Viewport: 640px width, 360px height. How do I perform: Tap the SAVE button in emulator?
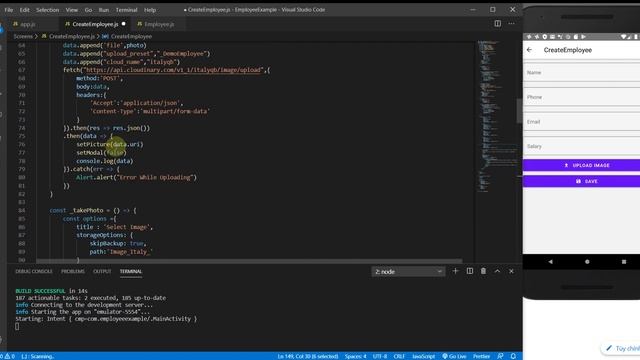coord(582,181)
